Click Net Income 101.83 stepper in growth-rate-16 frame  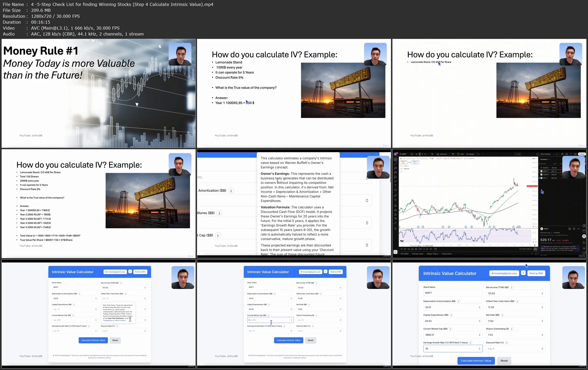pos(542,293)
